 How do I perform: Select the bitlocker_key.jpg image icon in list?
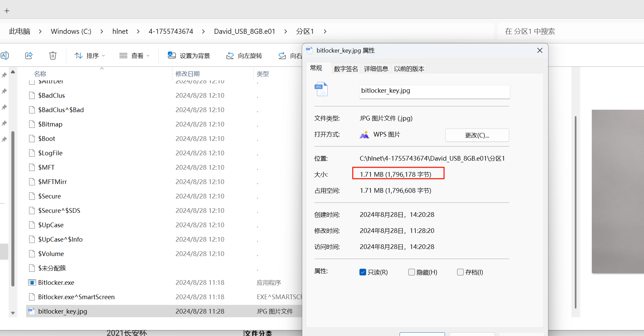point(32,311)
